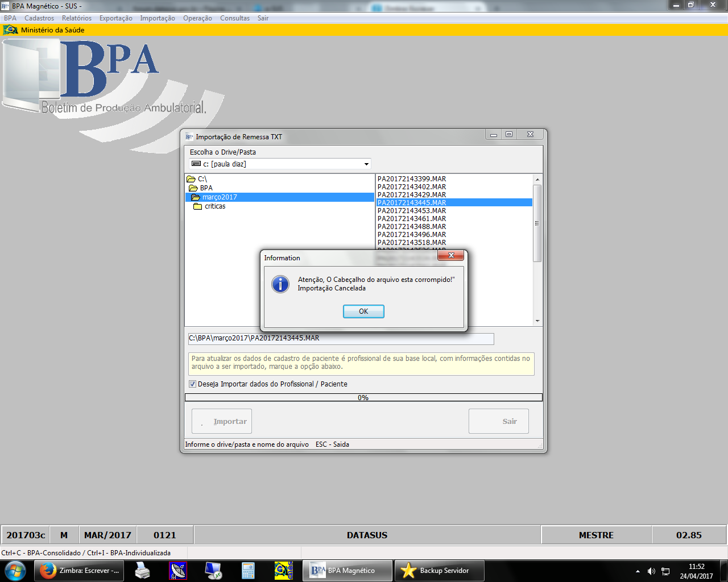Image resolution: width=728 pixels, height=582 pixels.
Task: Click the file list scrollbar down arrow
Action: click(537, 321)
